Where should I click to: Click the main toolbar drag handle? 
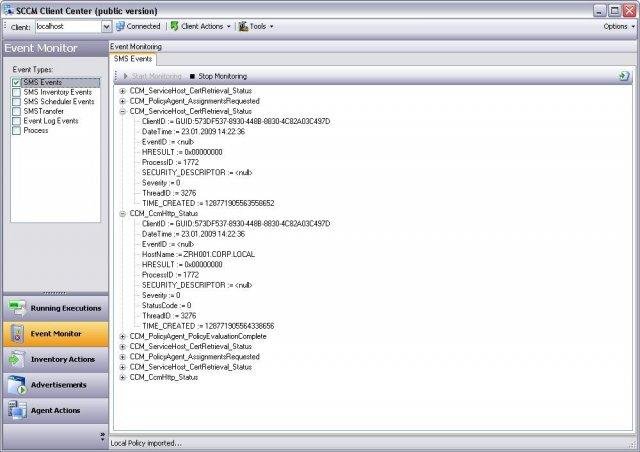tap(5, 26)
